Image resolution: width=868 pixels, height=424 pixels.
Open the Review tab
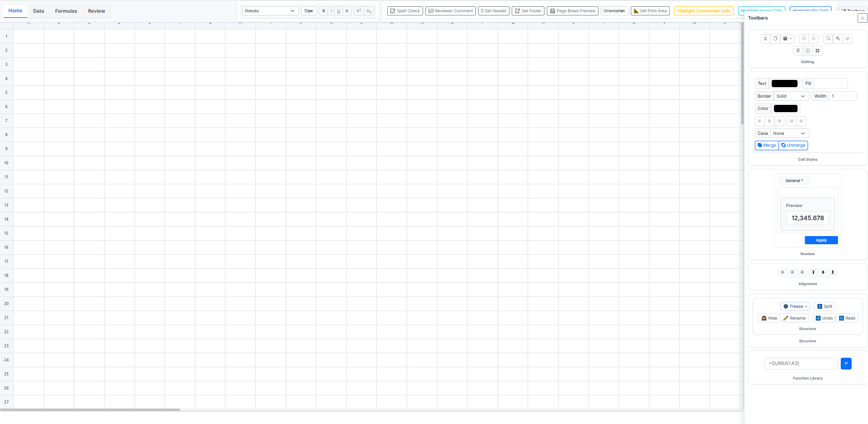(x=96, y=11)
